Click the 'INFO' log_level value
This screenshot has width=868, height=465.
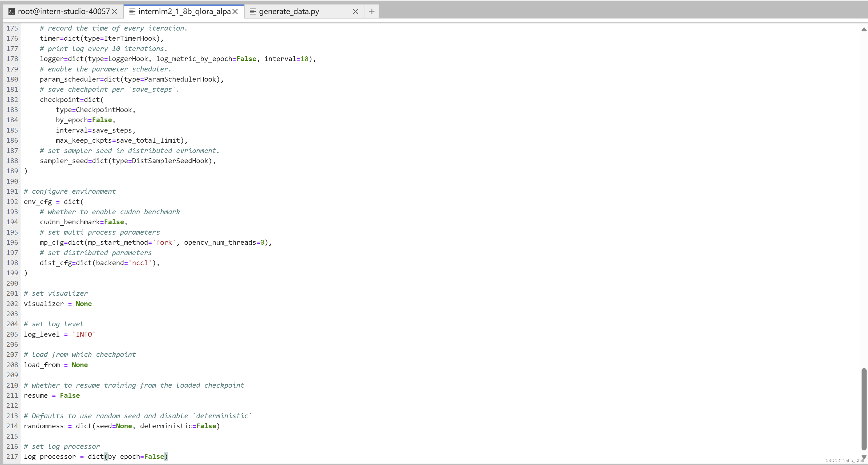point(84,334)
